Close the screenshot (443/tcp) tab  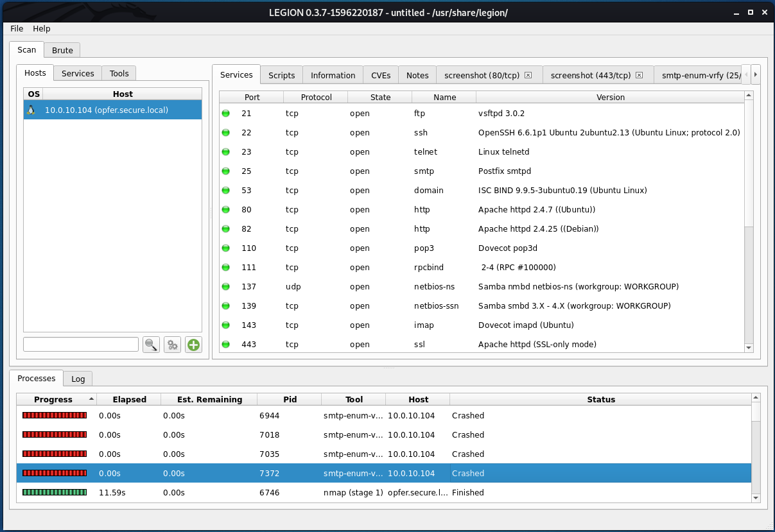[639, 75]
